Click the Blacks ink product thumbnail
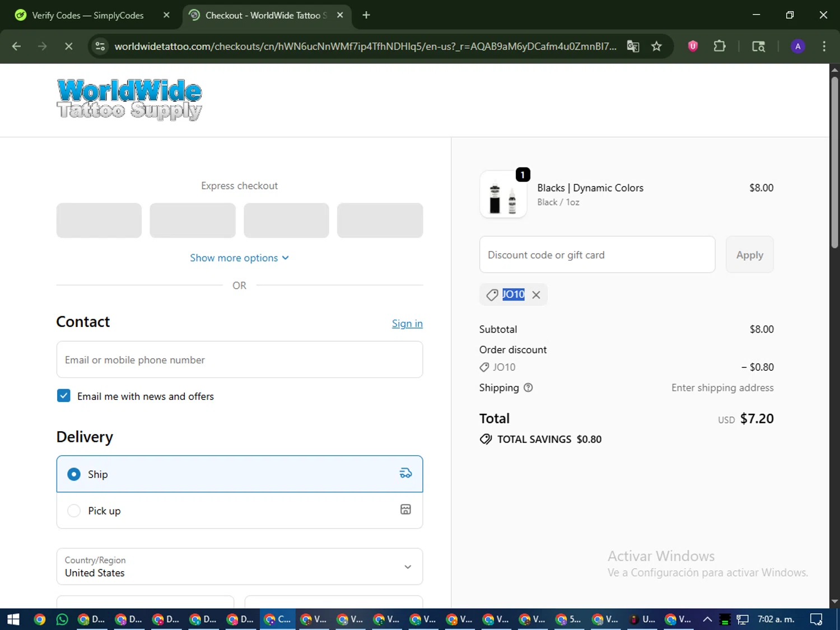The width and height of the screenshot is (840, 630). pyautogui.click(x=503, y=194)
